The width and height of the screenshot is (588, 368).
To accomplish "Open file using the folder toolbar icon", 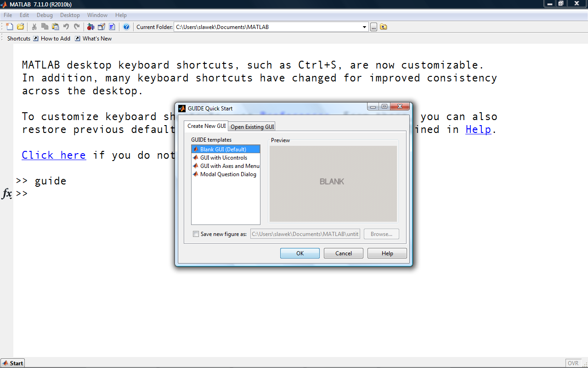I will (21, 27).
